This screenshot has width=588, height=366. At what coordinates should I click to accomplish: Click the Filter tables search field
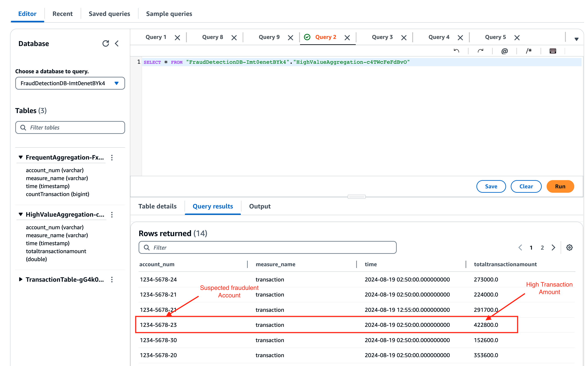[x=70, y=127]
